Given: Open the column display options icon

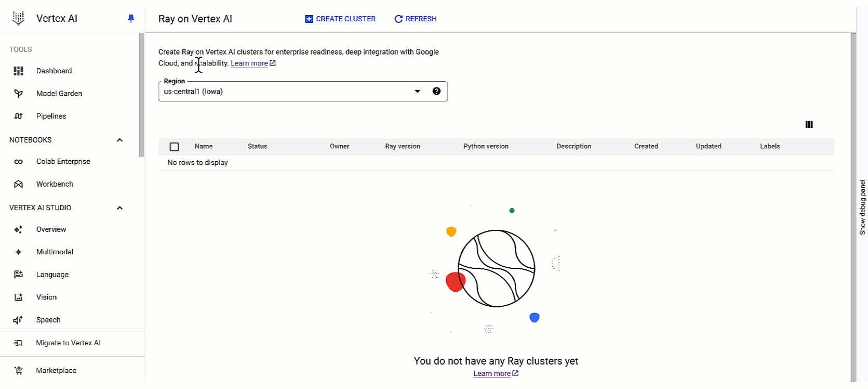Looking at the screenshot, I should 809,124.
